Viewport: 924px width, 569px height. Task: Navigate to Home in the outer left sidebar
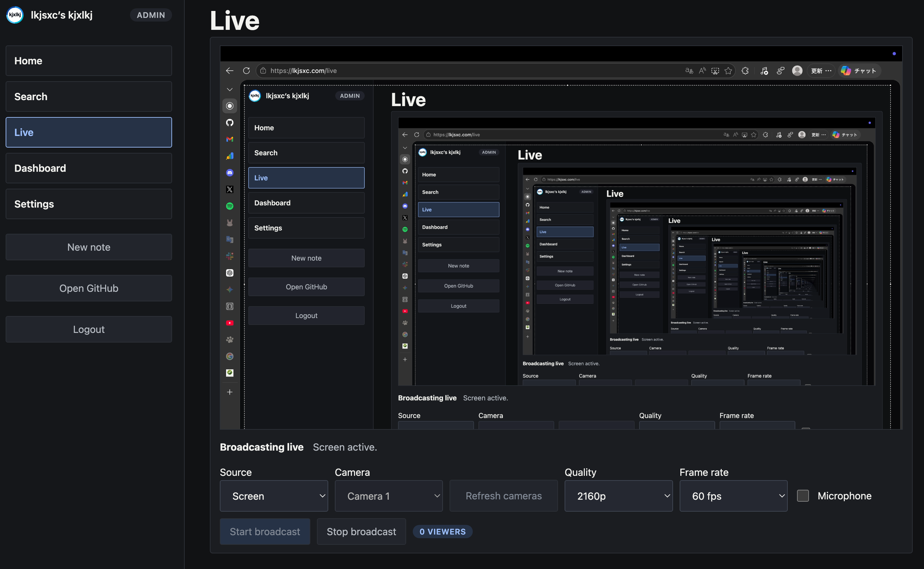tap(89, 61)
